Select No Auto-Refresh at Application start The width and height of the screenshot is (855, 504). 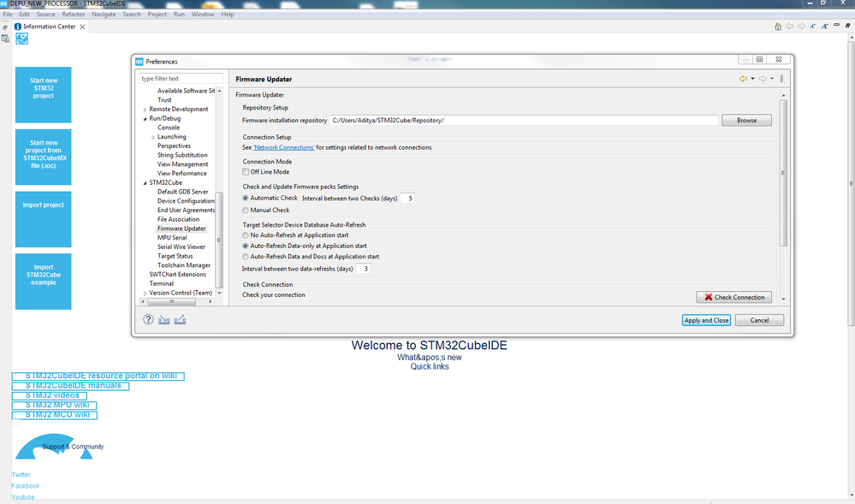pyautogui.click(x=246, y=235)
